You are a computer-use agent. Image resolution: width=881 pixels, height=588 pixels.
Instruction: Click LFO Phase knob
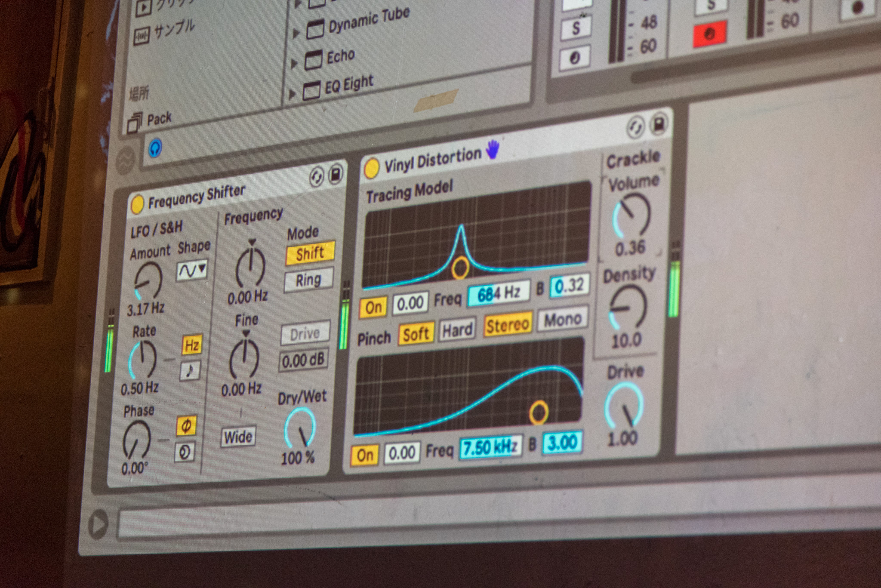[x=136, y=440]
